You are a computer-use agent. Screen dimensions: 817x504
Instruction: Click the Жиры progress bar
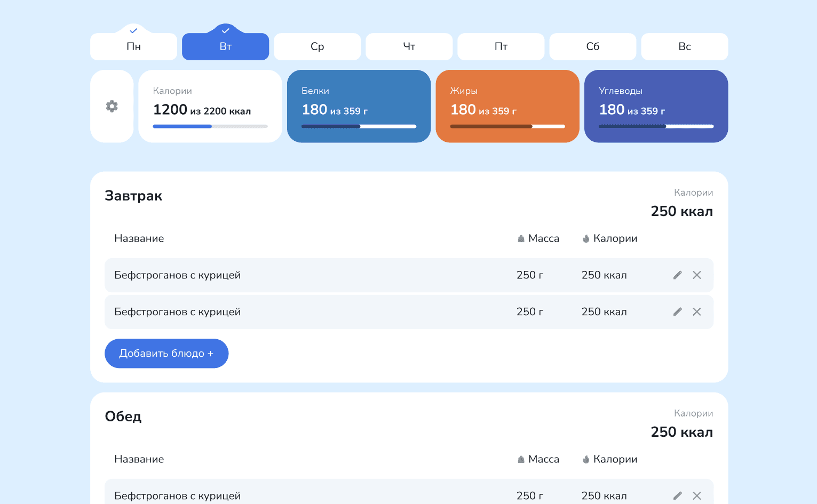click(507, 126)
